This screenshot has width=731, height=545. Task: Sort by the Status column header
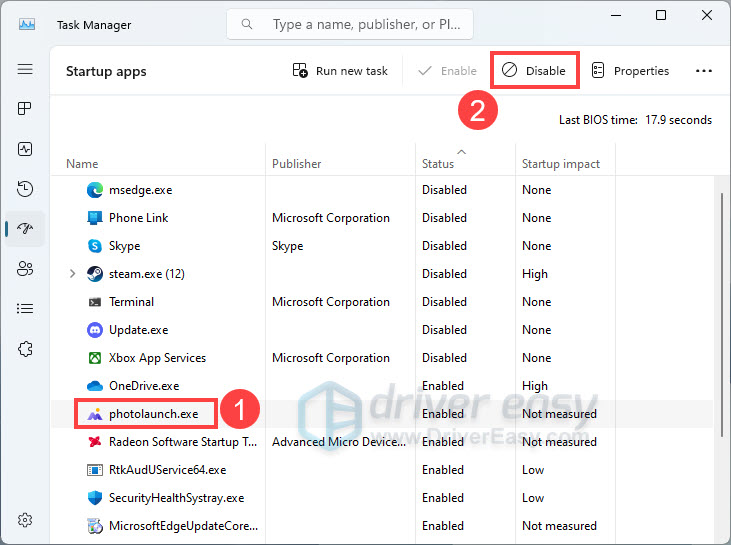click(x=438, y=163)
